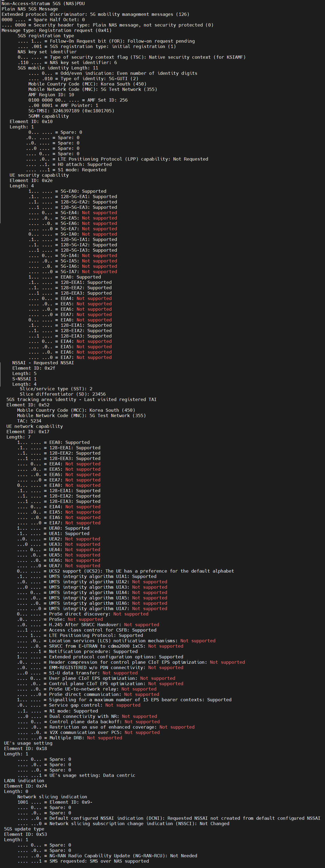The image size is (325, 868).
Task: Click the Plain NAS 5GS Message line
Action: click(30, 9)
